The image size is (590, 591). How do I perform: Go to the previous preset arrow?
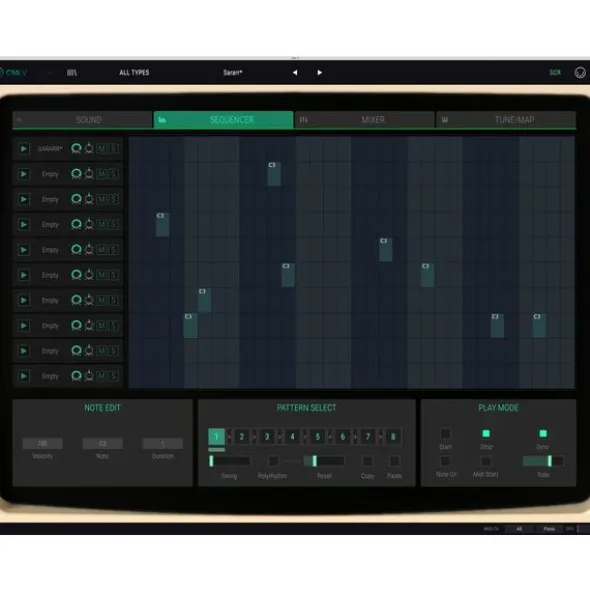coord(295,72)
